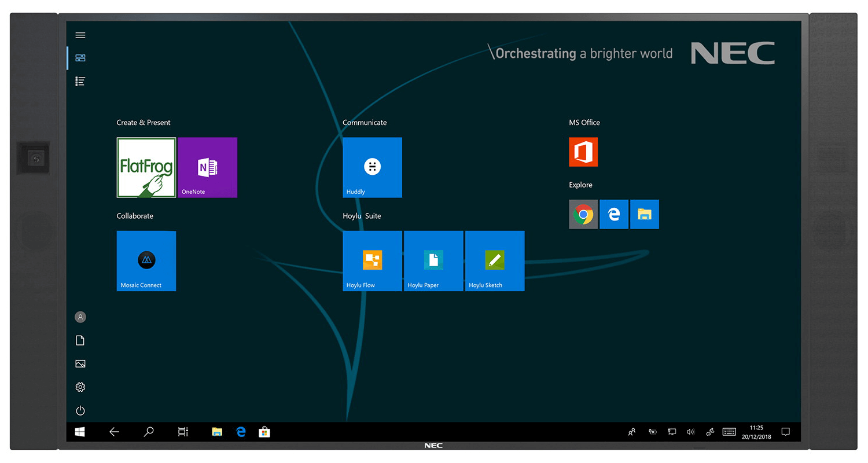Show the touch keyboard
The height and width of the screenshot is (463, 868).
(729, 432)
